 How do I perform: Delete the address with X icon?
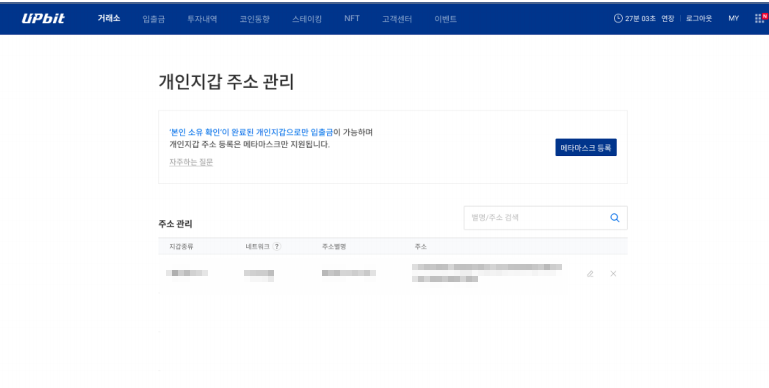click(x=613, y=274)
